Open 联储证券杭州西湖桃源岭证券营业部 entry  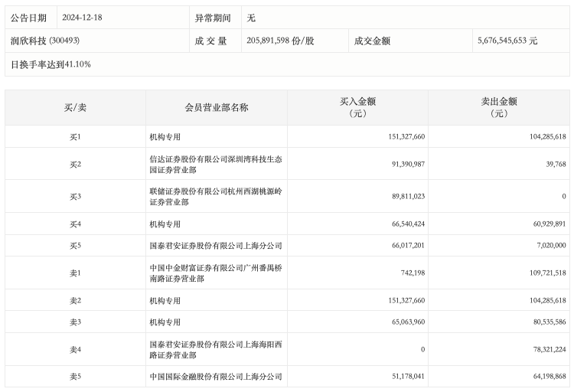(216, 197)
